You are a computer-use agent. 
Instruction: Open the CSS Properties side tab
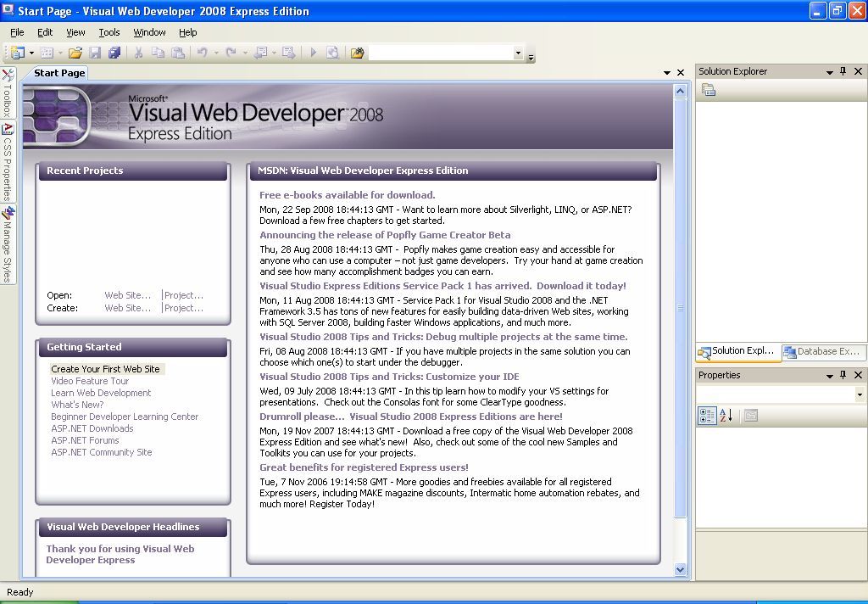coord(8,161)
